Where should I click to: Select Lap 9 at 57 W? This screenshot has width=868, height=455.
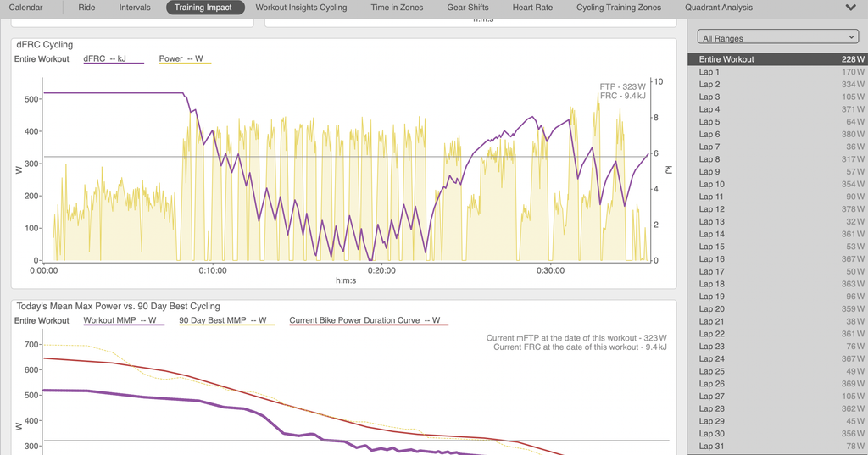coord(778,172)
